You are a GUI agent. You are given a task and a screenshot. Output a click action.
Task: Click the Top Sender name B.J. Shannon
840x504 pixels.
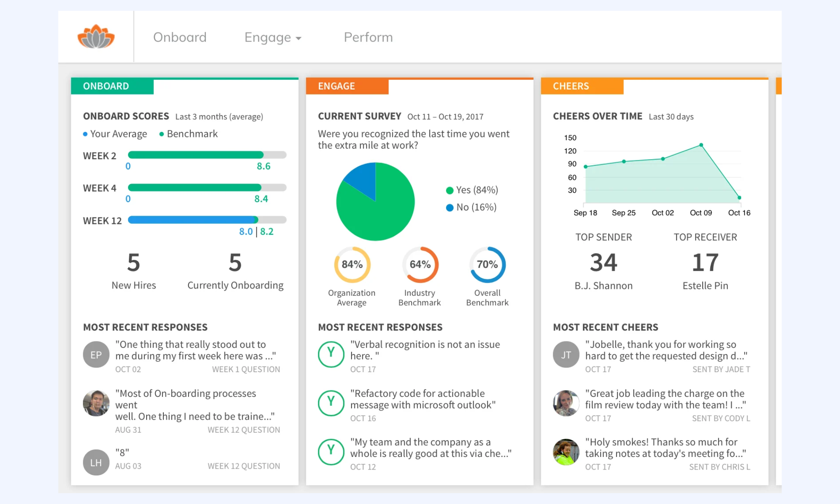(x=604, y=286)
